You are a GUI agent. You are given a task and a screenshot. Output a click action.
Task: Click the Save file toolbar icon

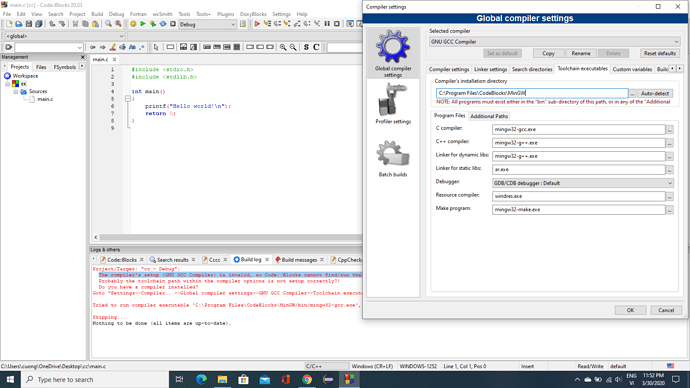pos(29,24)
